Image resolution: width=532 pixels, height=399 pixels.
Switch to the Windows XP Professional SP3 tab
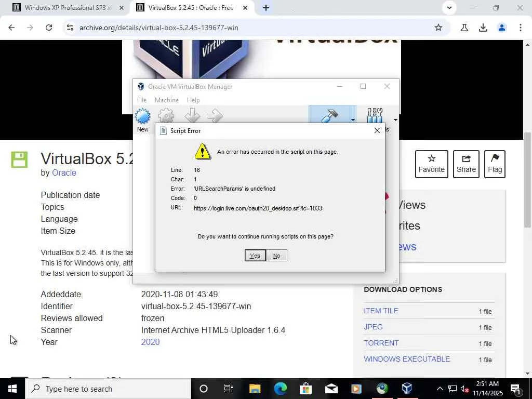click(64, 7)
